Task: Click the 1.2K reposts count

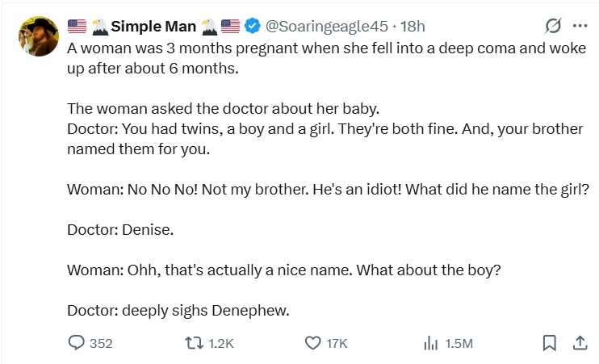Action: (220, 344)
